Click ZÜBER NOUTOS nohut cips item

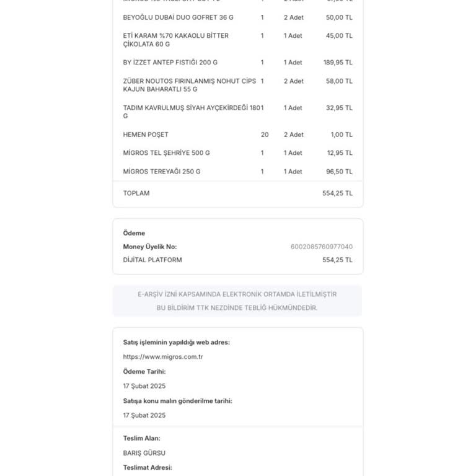click(238, 85)
